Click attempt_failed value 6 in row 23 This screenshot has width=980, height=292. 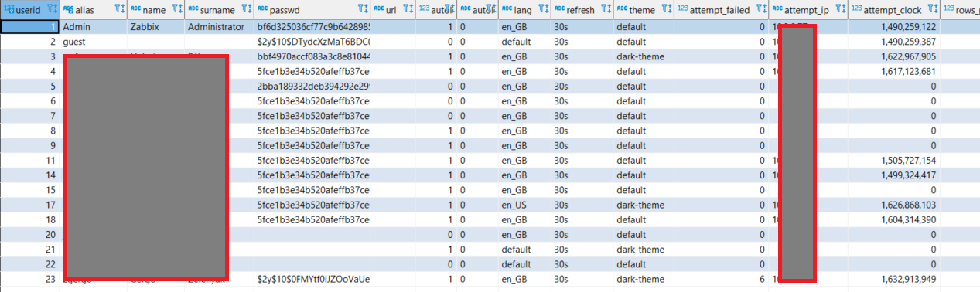[x=721, y=279]
